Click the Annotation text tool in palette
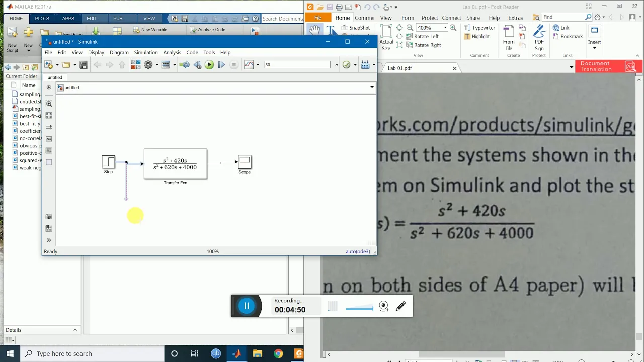 [x=49, y=139]
